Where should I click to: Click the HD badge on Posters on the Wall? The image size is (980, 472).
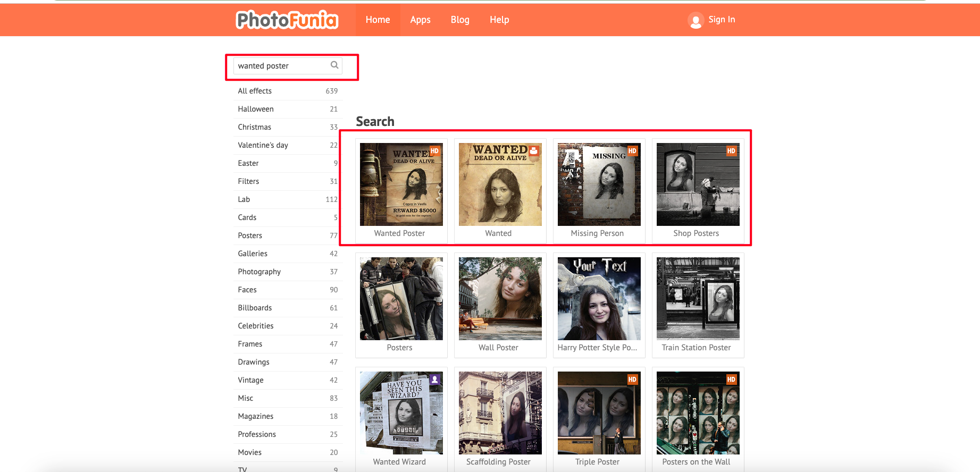[731, 380]
